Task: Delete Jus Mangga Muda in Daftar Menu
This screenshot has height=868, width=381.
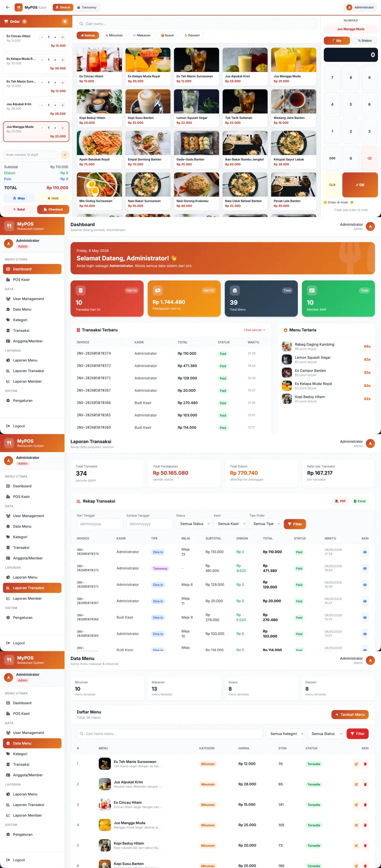Action: coord(365,825)
